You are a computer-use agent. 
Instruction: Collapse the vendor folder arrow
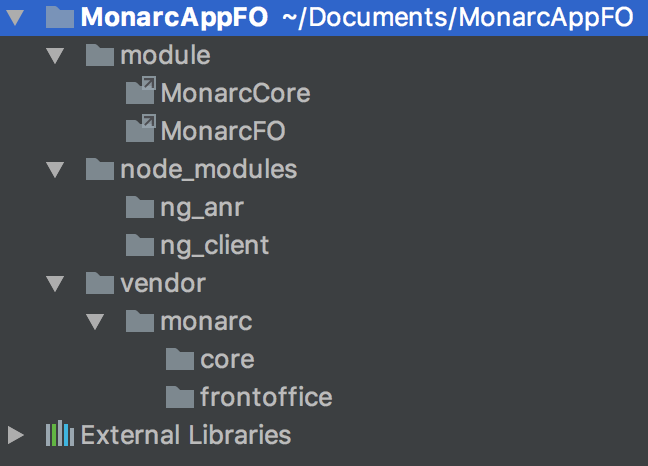pos(55,284)
